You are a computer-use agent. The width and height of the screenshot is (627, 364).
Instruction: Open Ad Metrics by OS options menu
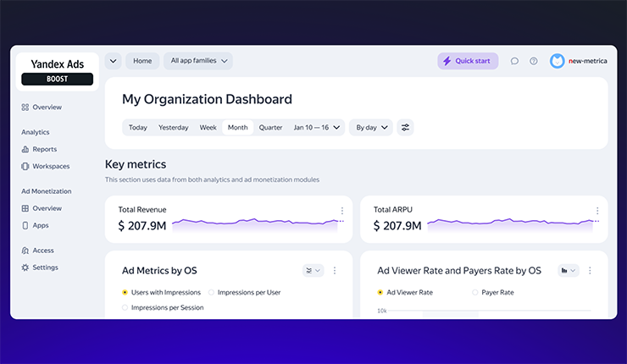[x=335, y=271]
